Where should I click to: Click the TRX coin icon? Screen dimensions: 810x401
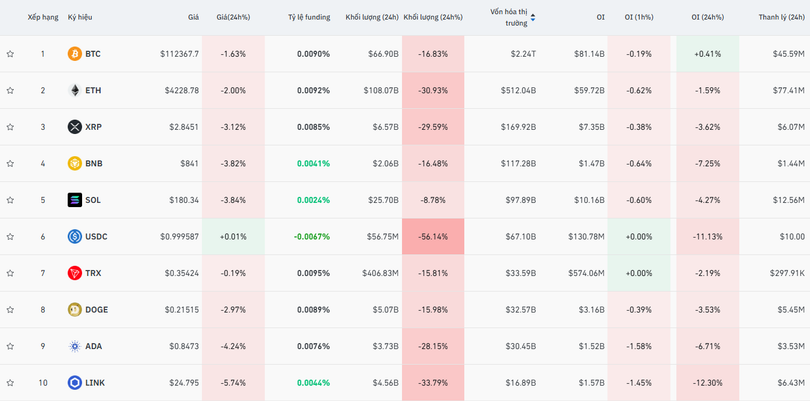click(x=74, y=273)
